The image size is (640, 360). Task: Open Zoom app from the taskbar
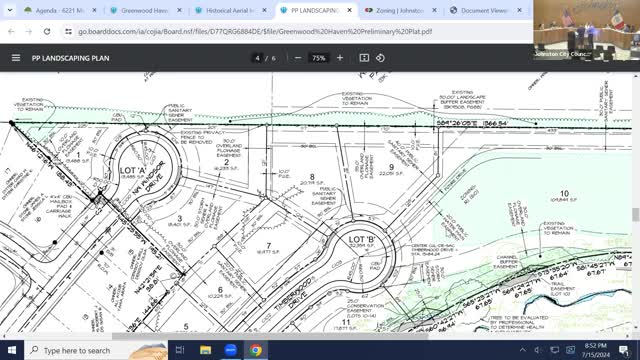click(231, 350)
